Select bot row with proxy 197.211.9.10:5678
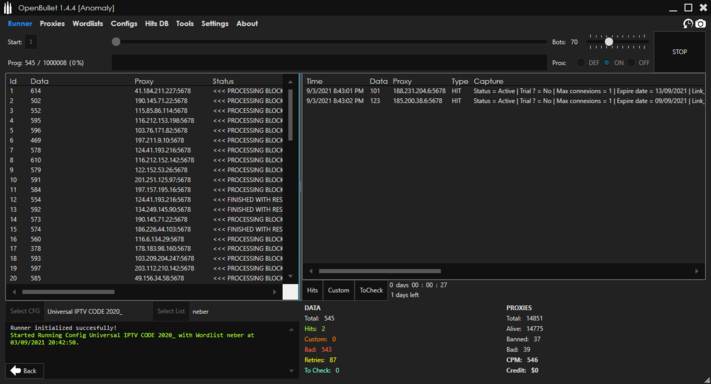The width and height of the screenshot is (711, 384). [145, 141]
